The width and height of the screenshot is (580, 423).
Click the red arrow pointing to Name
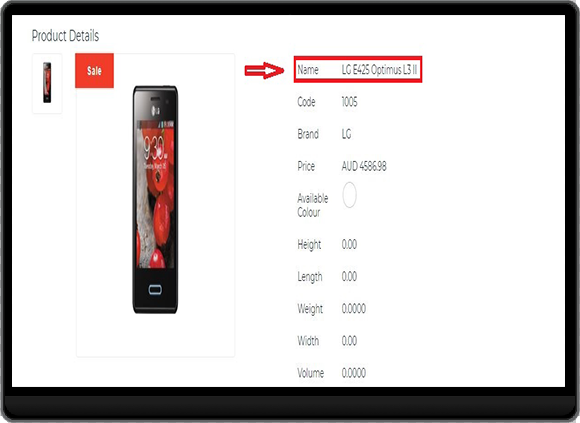pyautogui.click(x=264, y=70)
